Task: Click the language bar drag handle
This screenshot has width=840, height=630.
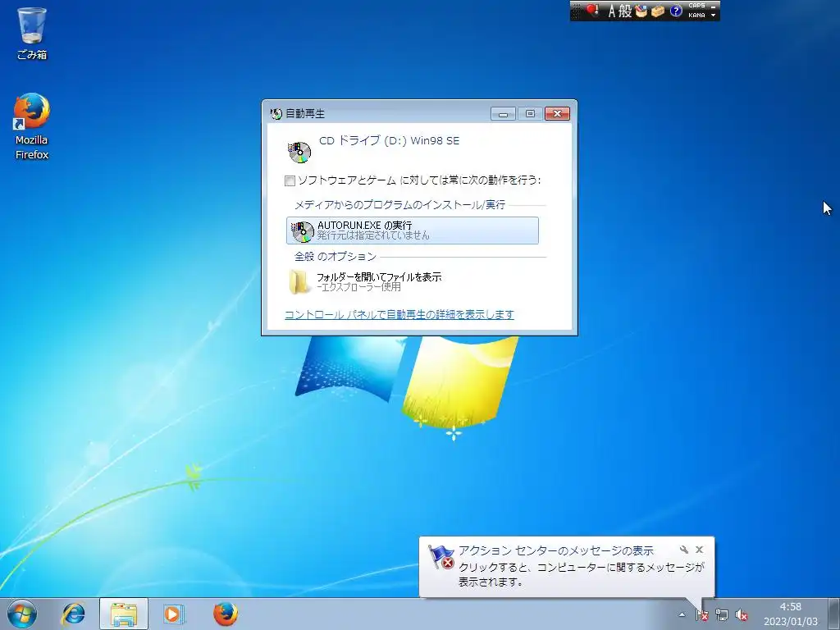Action: coord(576,11)
